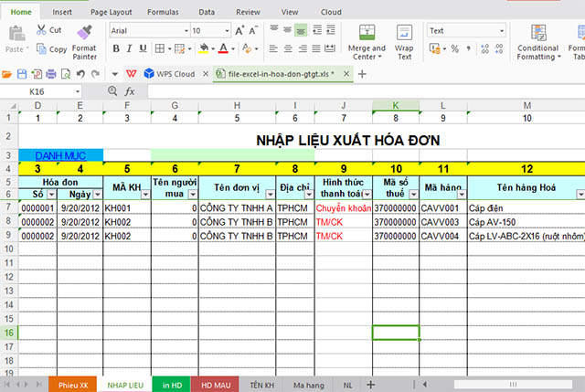
Task: Undo the last action
Action: pos(80,74)
